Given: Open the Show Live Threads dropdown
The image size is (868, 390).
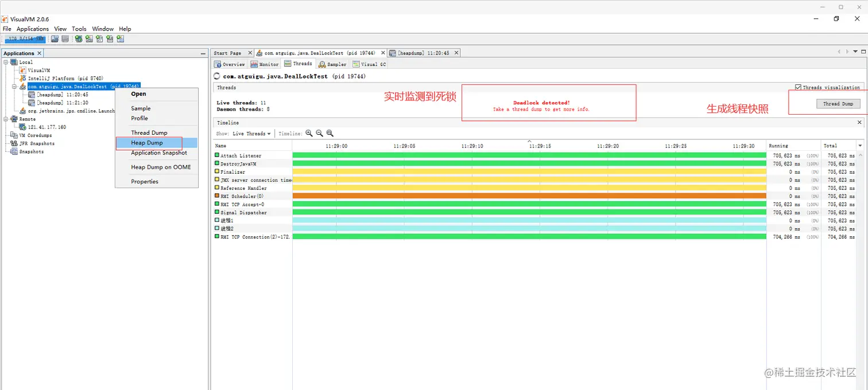Looking at the screenshot, I should click(251, 134).
